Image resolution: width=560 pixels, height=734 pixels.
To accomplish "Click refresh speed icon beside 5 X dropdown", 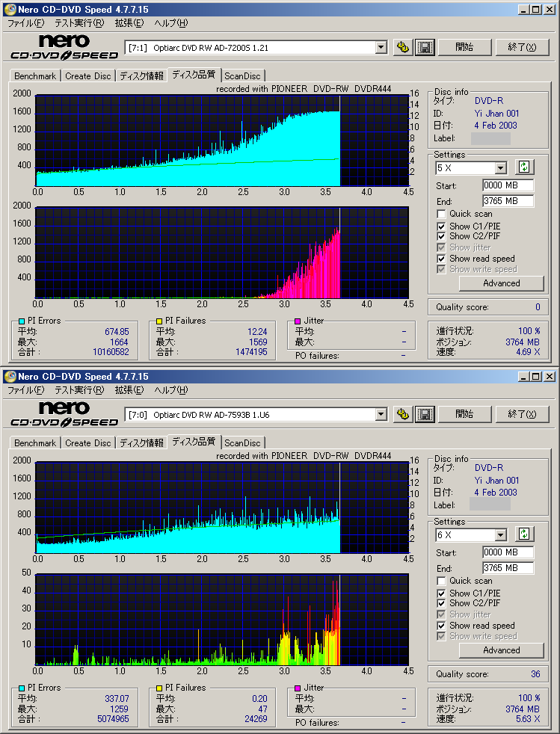I will tap(524, 167).
